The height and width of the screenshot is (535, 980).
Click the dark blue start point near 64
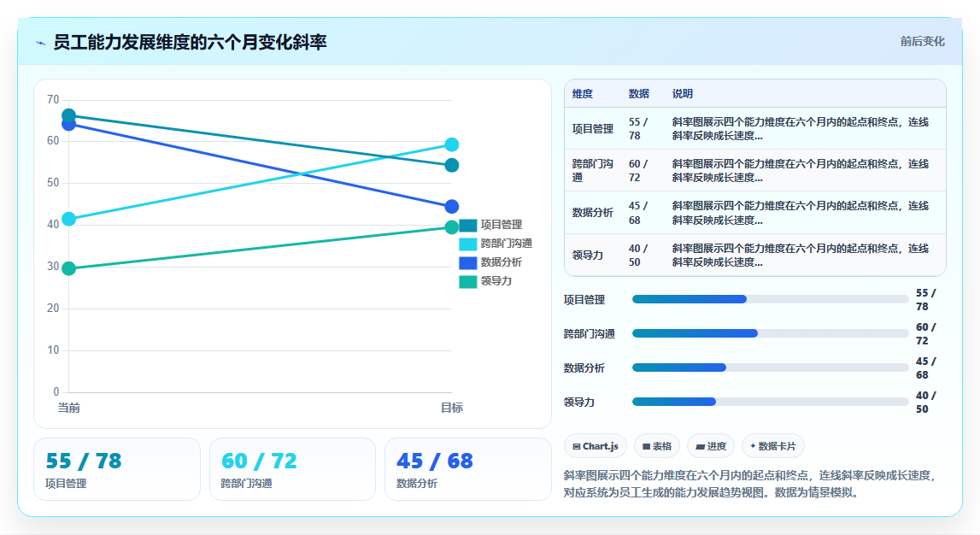point(68,125)
